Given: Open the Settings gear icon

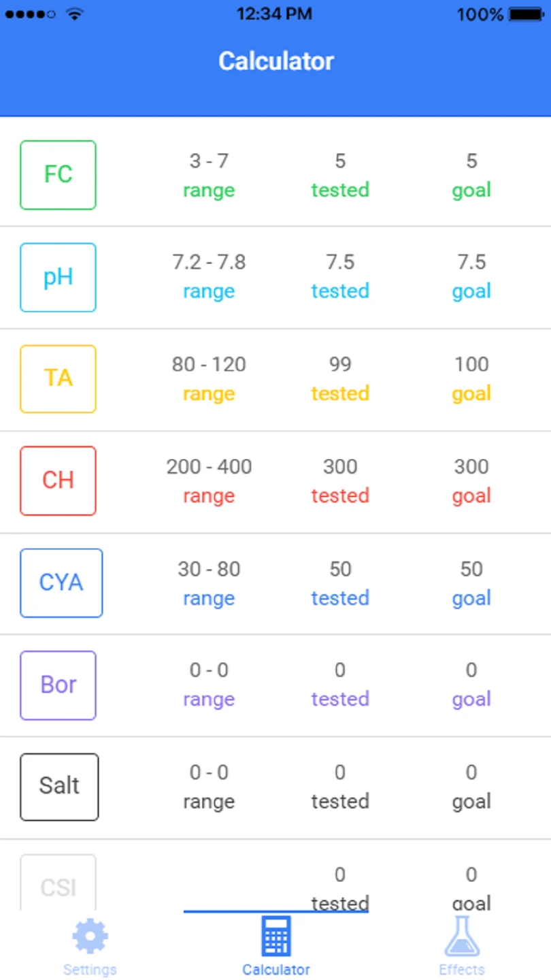Looking at the screenshot, I should pyautogui.click(x=90, y=938).
